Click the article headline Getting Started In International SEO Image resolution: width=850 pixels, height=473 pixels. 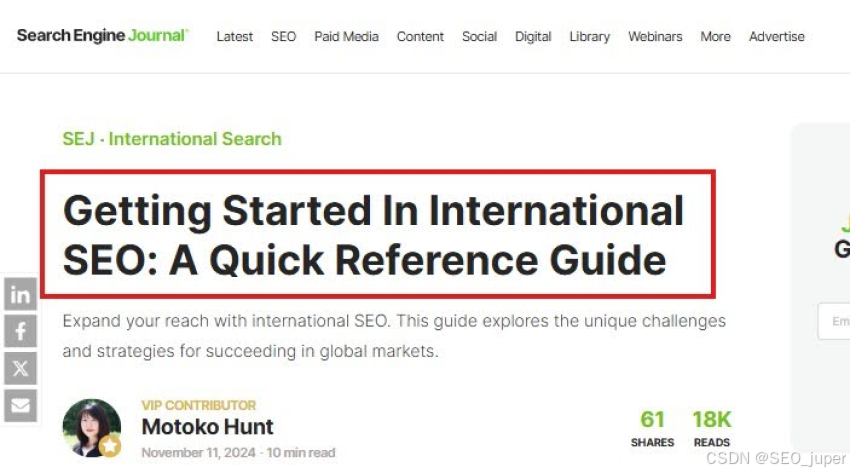pos(373,235)
